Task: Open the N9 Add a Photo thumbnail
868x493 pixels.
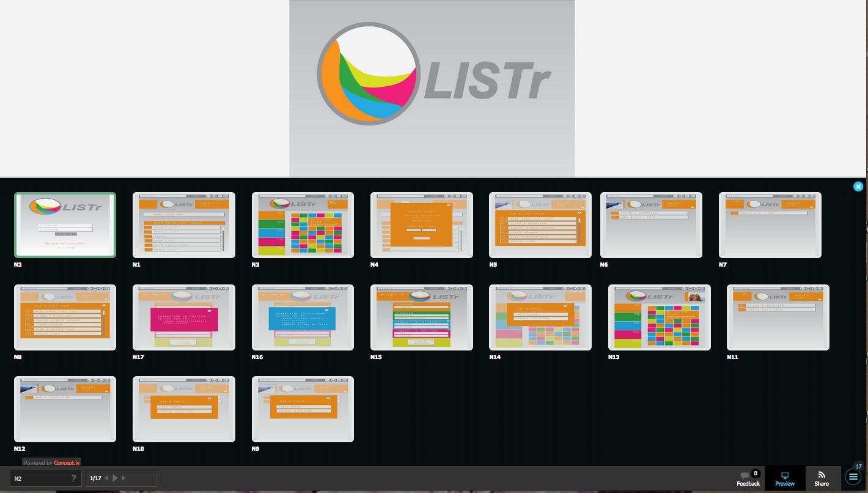Action: click(302, 409)
